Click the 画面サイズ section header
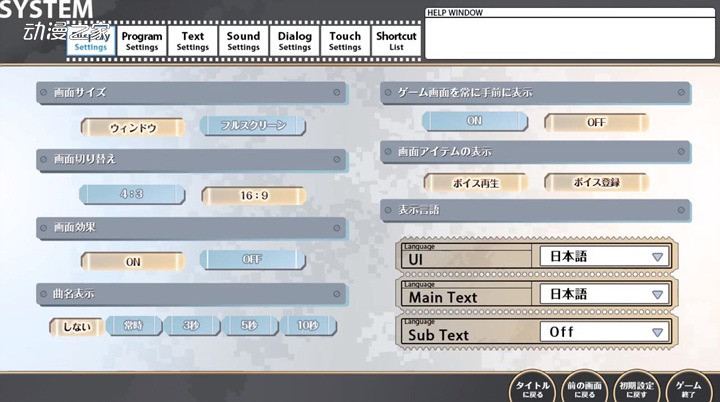Screen dimensions: 720x402 (x=191, y=93)
